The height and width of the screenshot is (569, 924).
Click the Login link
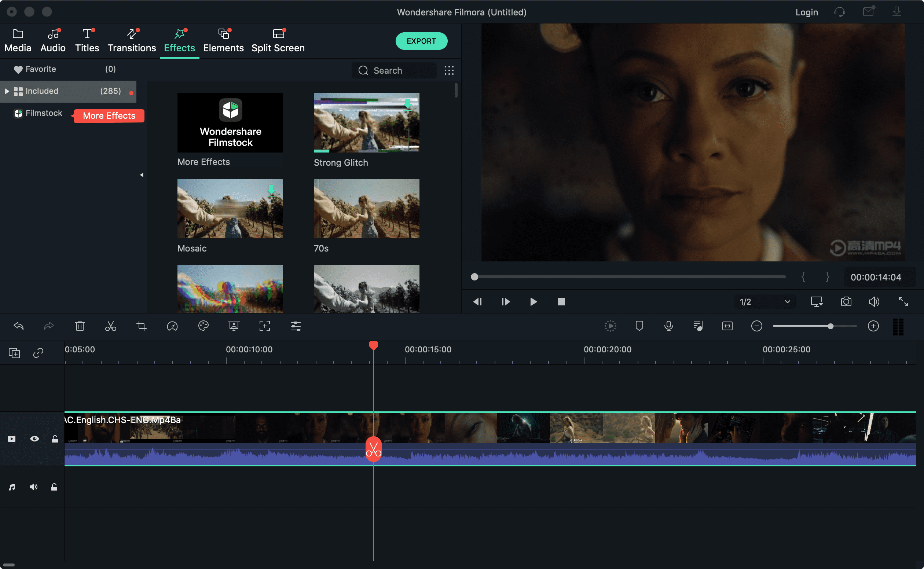[x=807, y=12]
